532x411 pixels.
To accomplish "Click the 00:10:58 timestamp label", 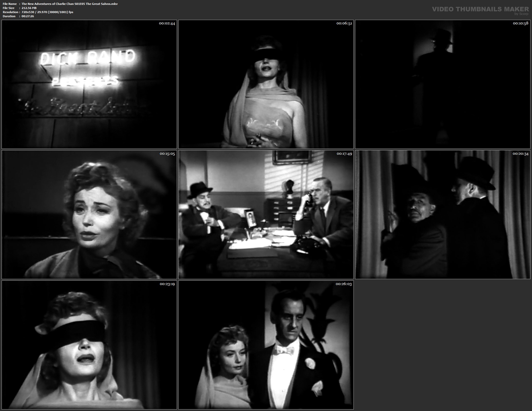I will [521, 23].
